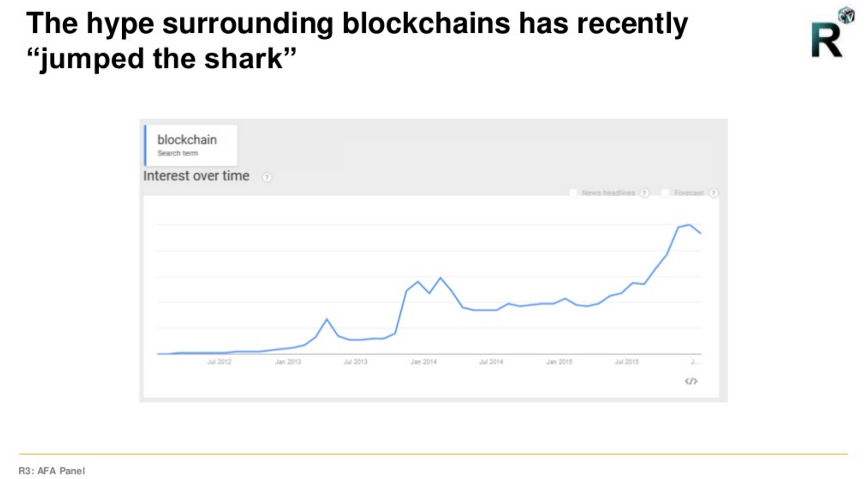
Task: Click help icon beside Interest over time
Action: (x=267, y=177)
